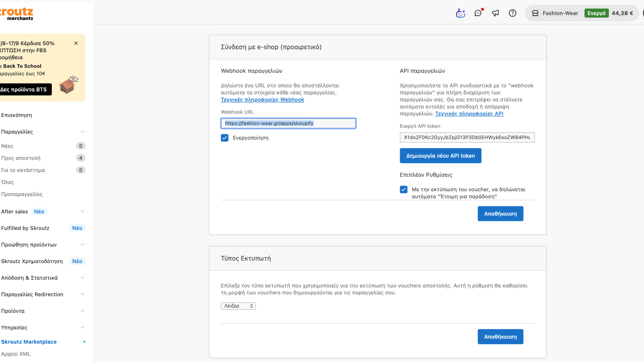Save the Τύπος Εκτυπωτή printer setting
Viewport: 644px width, 362px height.
pyautogui.click(x=500, y=337)
